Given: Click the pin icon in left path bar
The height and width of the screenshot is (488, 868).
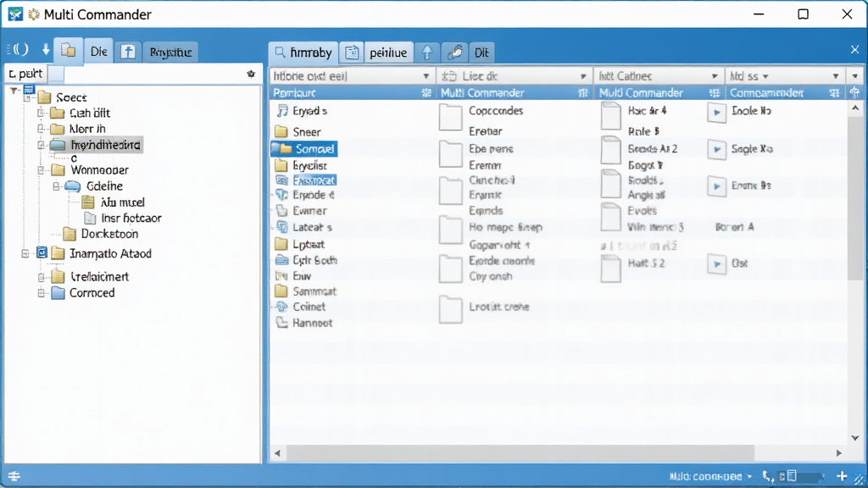Looking at the screenshot, I should pos(251,74).
